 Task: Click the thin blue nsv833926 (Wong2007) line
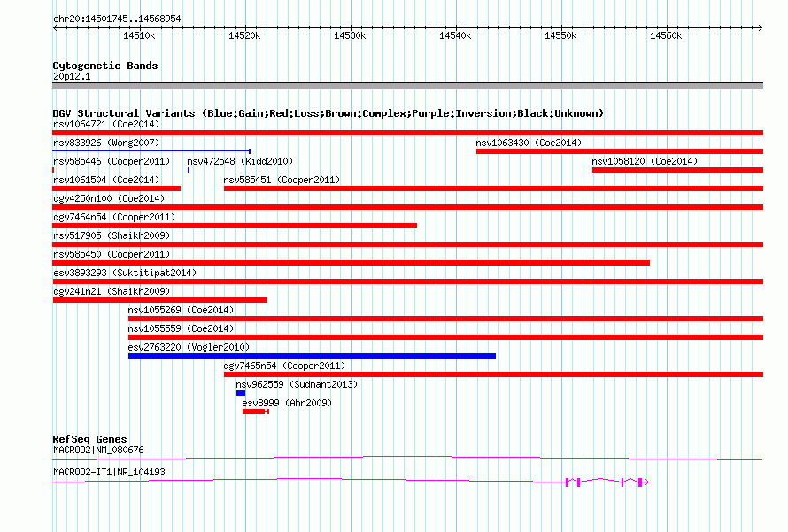tap(151, 151)
